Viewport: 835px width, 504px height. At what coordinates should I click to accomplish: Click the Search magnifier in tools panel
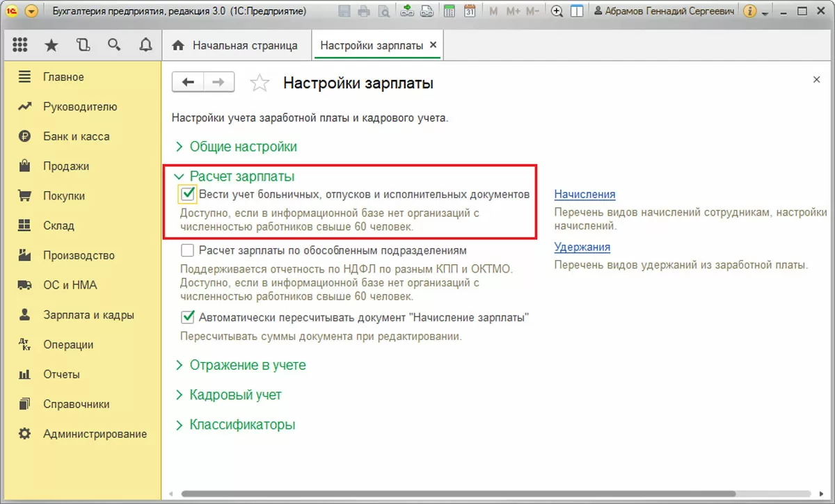(114, 45)
